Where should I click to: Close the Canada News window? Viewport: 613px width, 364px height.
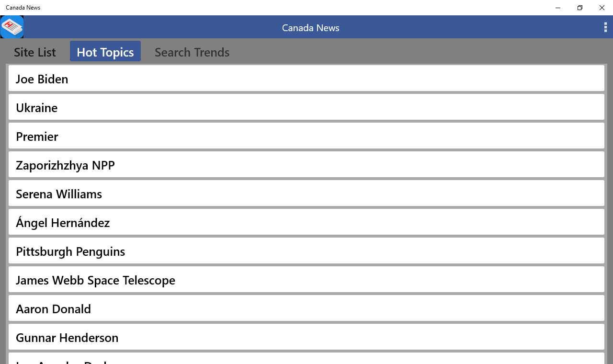tap(602, 8)
